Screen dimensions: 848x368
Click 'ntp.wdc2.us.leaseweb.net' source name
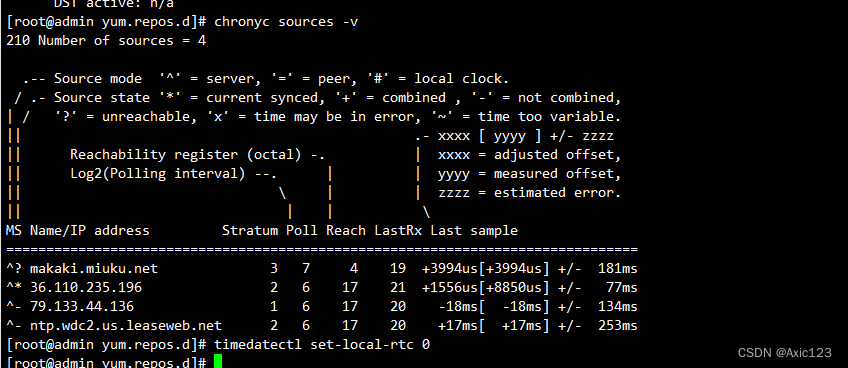click(126, 326)
